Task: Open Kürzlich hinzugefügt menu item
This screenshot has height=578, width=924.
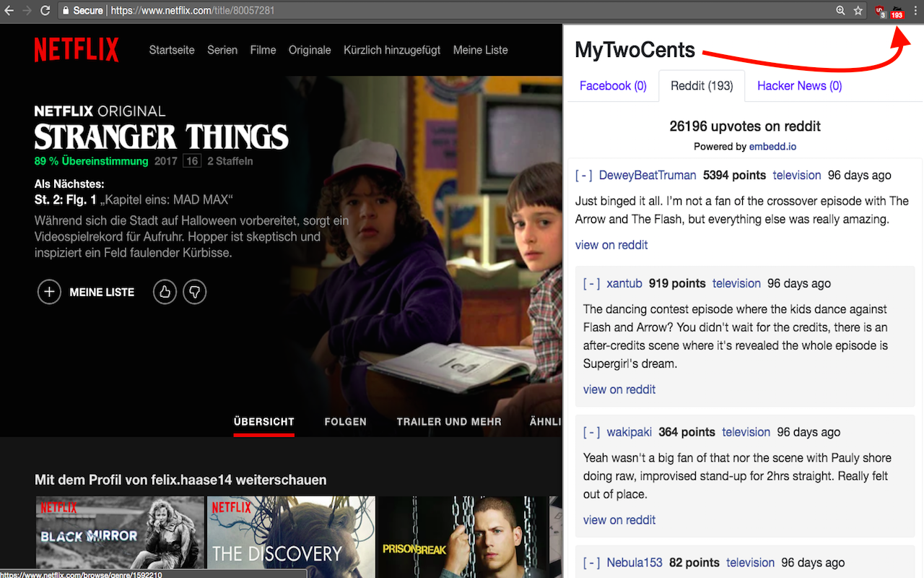Action: point(392,50)
